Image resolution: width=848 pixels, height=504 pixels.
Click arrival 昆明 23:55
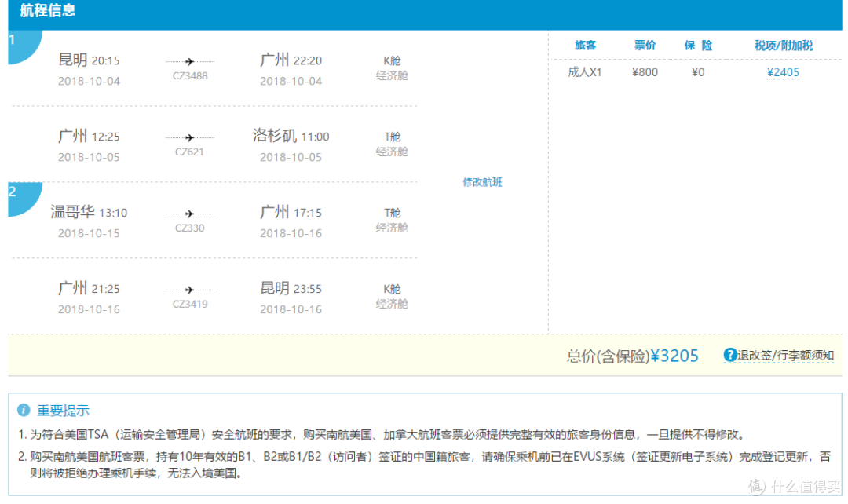coord(291,288)
